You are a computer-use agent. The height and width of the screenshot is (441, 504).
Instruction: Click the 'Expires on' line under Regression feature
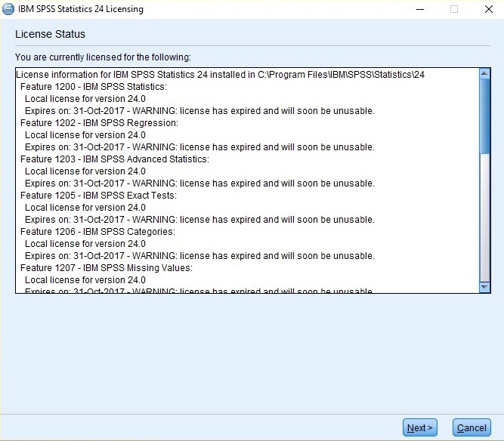pyautogui.click(x=199, y=147)
